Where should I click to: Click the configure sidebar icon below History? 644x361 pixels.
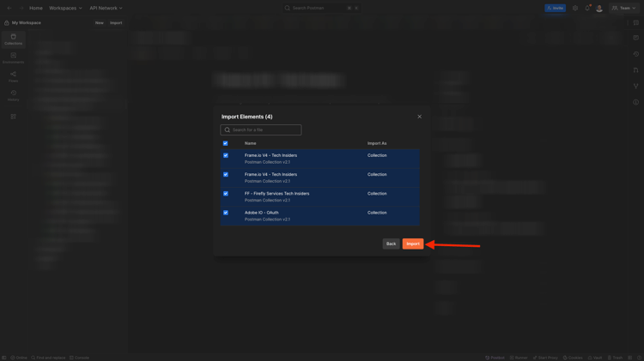[x=13, y=117]
